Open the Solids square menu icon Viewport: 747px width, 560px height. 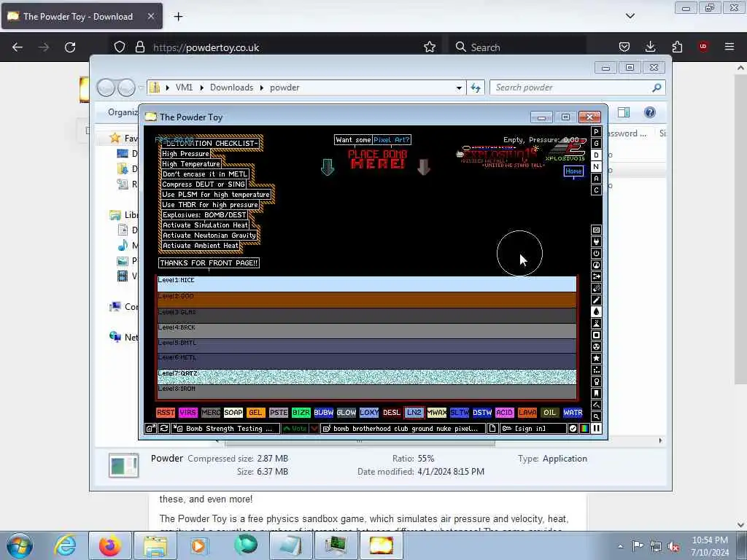(x=596, y=335)
